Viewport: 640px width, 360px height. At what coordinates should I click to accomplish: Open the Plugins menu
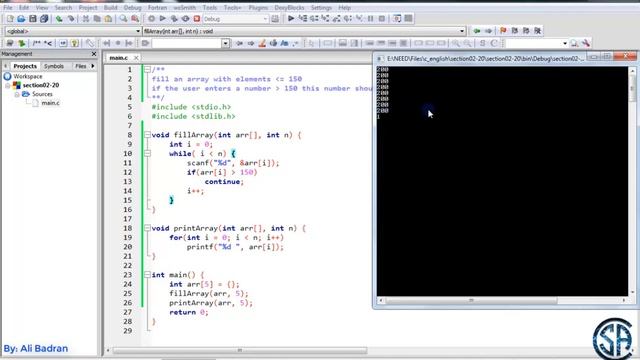(x=258, y=7)
